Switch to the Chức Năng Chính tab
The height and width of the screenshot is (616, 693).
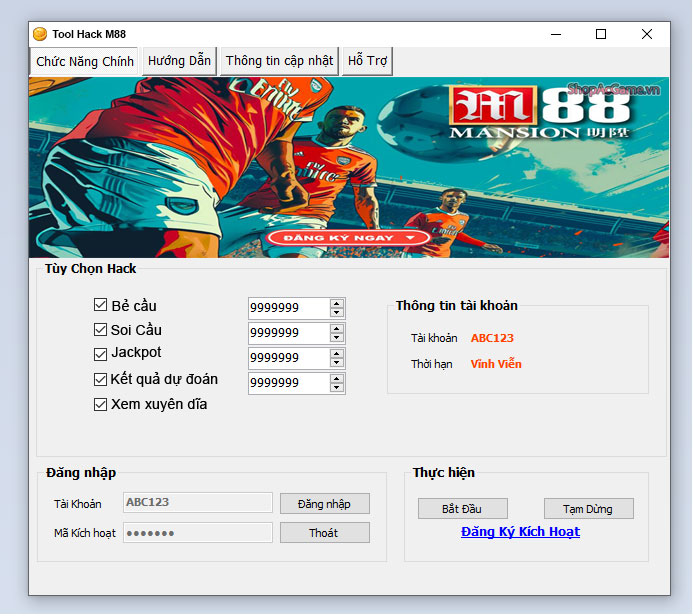84,61
